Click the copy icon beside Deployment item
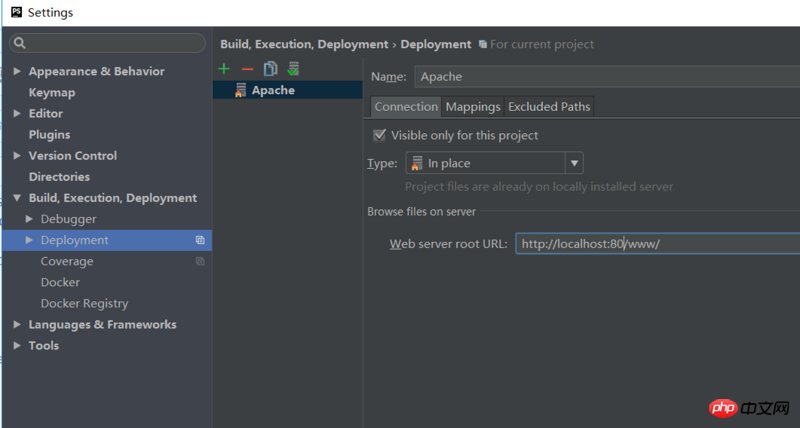 pyautogui.click(x=200, y=240)
